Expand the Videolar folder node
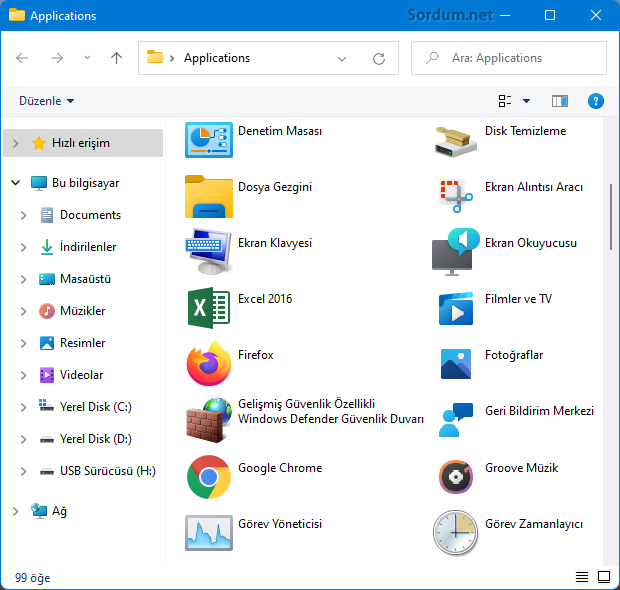 [x=23, y=375]
